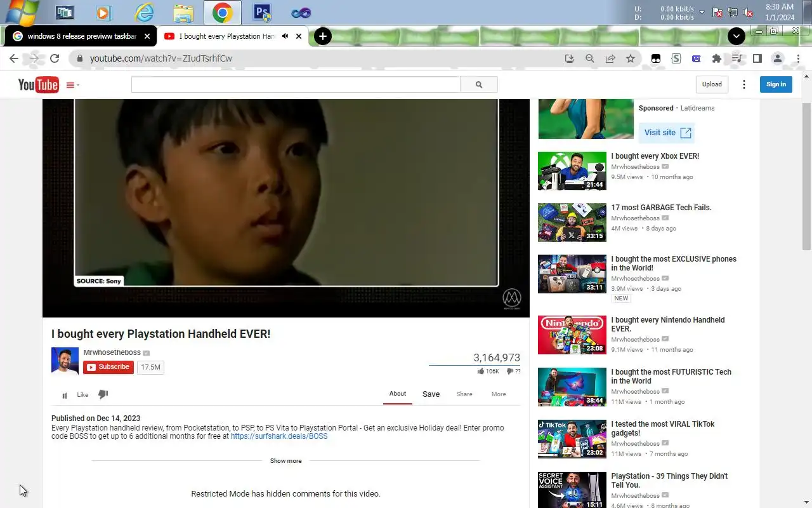Open the Stylus S extension icon

click(x=676, y=58)
